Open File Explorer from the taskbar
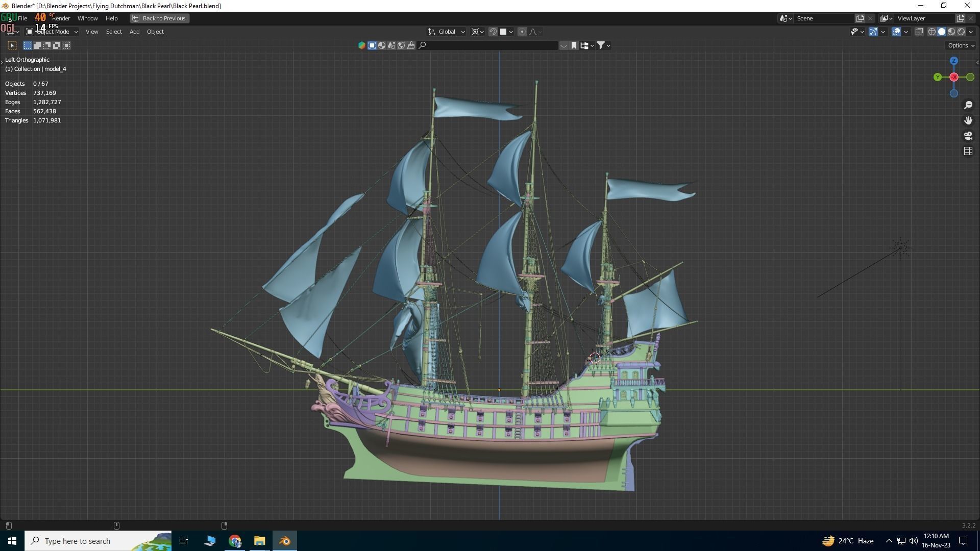 click(x=260, y=541)
